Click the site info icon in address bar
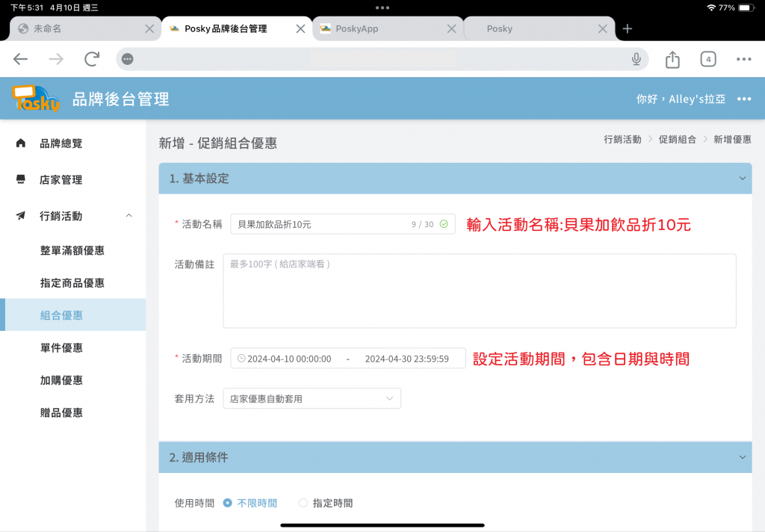This screenshot has width=765, height=532. tap(127, 59)
